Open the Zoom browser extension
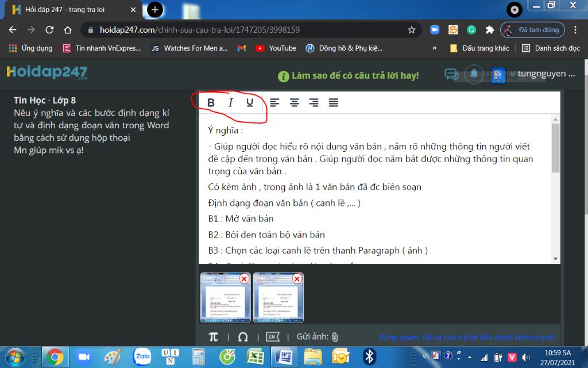The image size is (588, 368). point(435,30)
